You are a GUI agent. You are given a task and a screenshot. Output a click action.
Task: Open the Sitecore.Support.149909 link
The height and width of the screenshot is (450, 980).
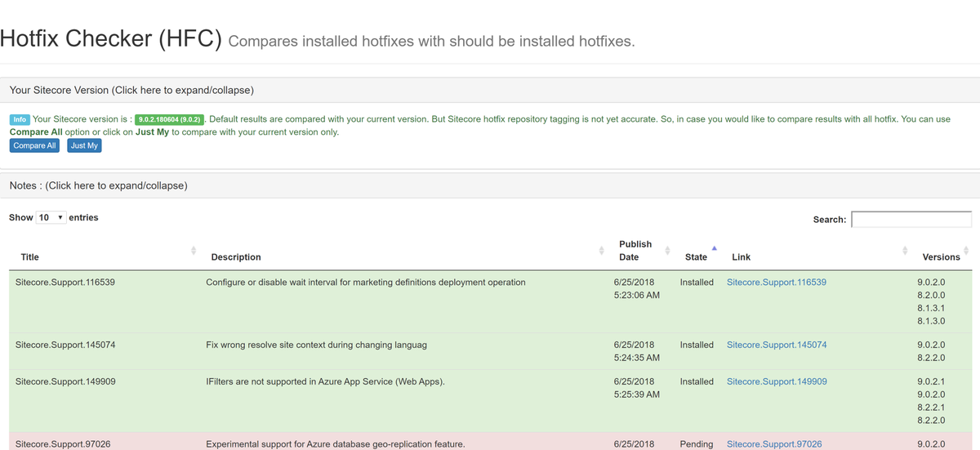pyautogui.click(x=776, y=381)
